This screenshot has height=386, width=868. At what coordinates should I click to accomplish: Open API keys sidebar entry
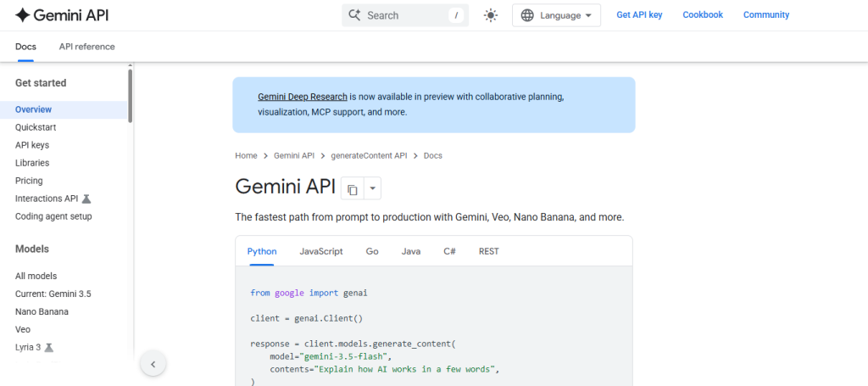(x=32, y=145)
